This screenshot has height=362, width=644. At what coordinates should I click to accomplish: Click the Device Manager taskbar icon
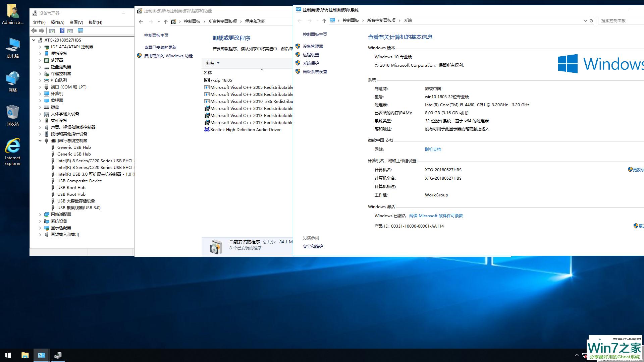[58, 355]
